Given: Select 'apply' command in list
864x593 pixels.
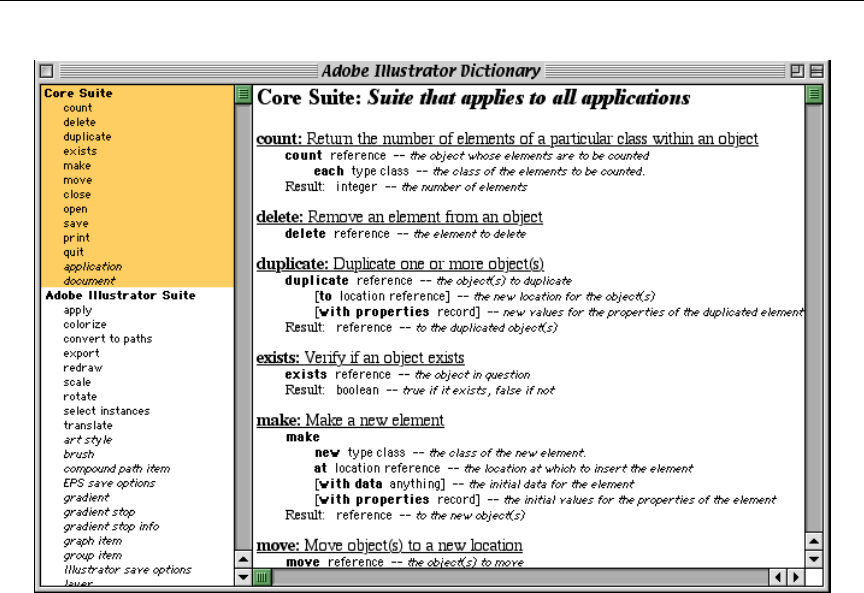Looking at the screenshot, I should (x=78, y=310).
